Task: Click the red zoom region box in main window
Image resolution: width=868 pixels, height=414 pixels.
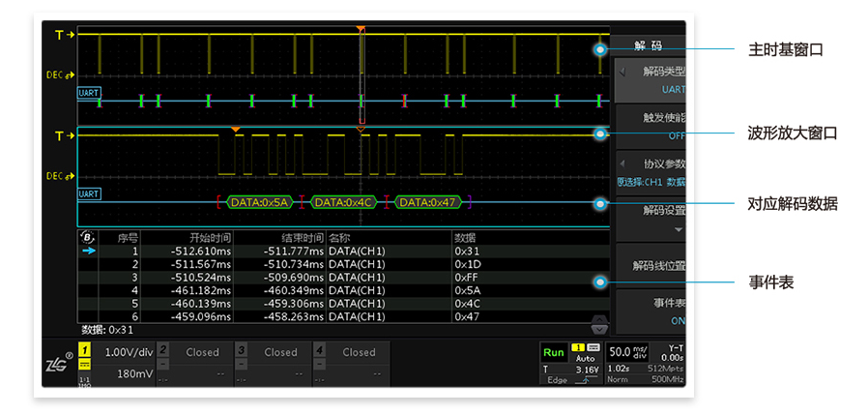Action: pos(362,76)
